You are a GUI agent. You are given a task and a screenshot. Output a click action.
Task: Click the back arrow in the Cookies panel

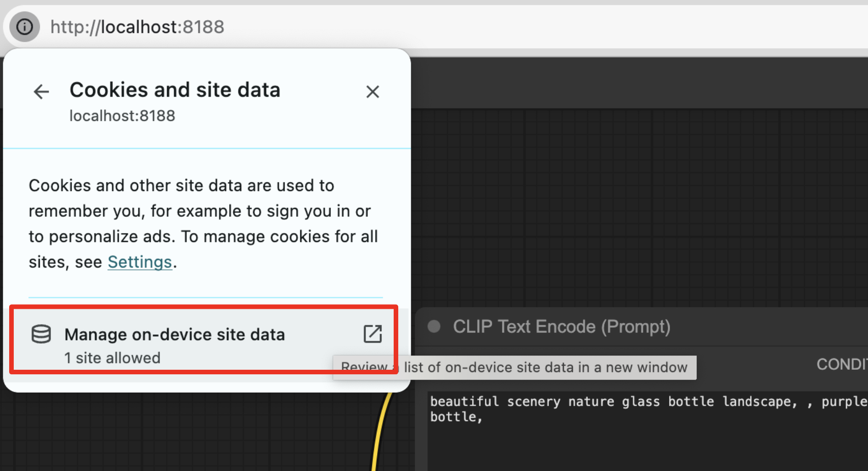(41, 92)
